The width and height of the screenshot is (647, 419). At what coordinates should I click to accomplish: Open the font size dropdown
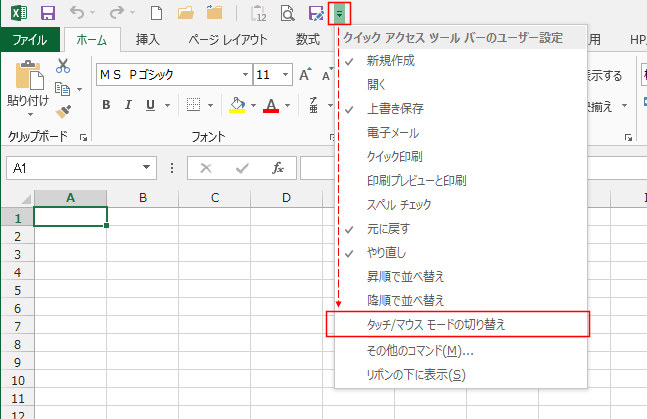click(285, 75)
